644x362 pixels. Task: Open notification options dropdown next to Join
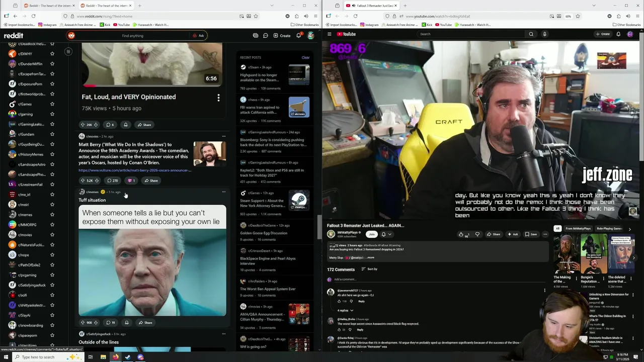[386, 234]
